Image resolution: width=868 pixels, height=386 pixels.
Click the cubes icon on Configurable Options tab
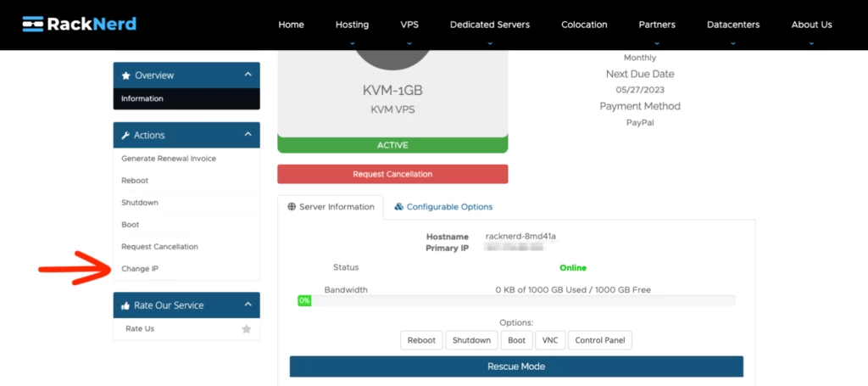pos(399,207)
